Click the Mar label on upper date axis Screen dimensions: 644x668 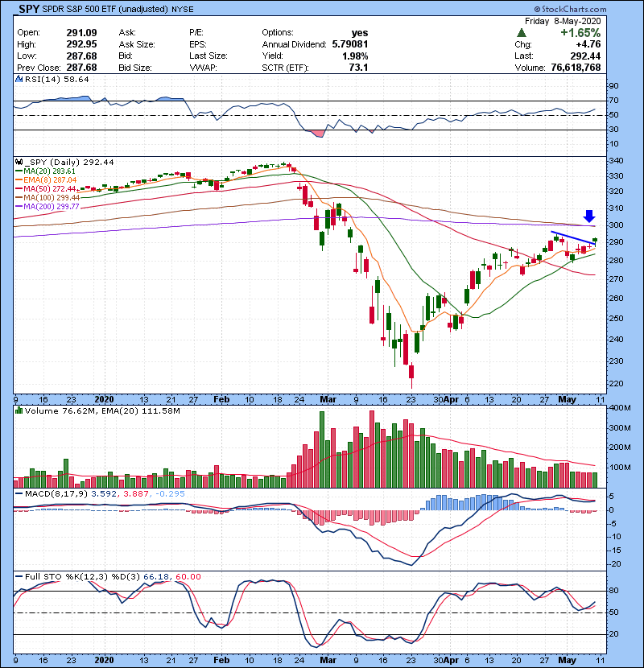pos(328,400)
